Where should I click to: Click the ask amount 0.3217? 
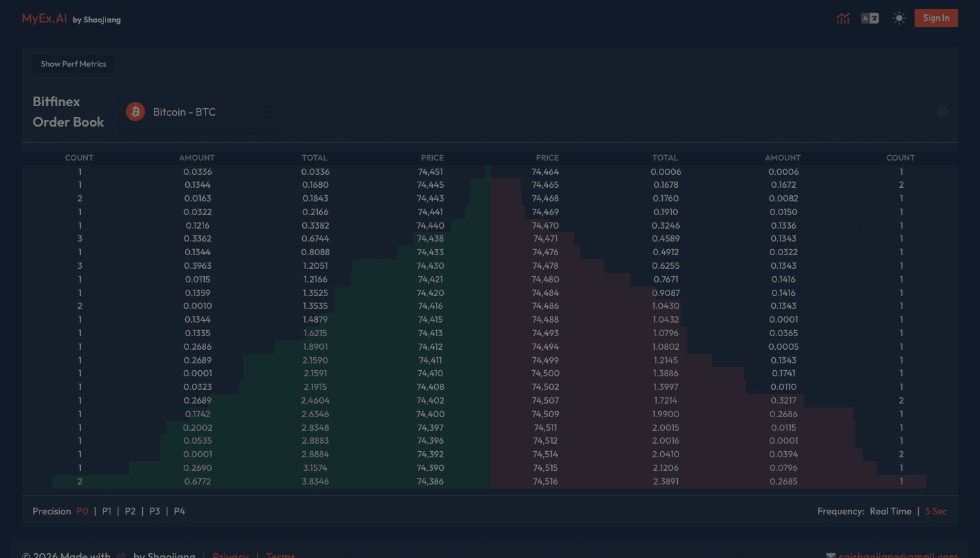click(783, 401)
